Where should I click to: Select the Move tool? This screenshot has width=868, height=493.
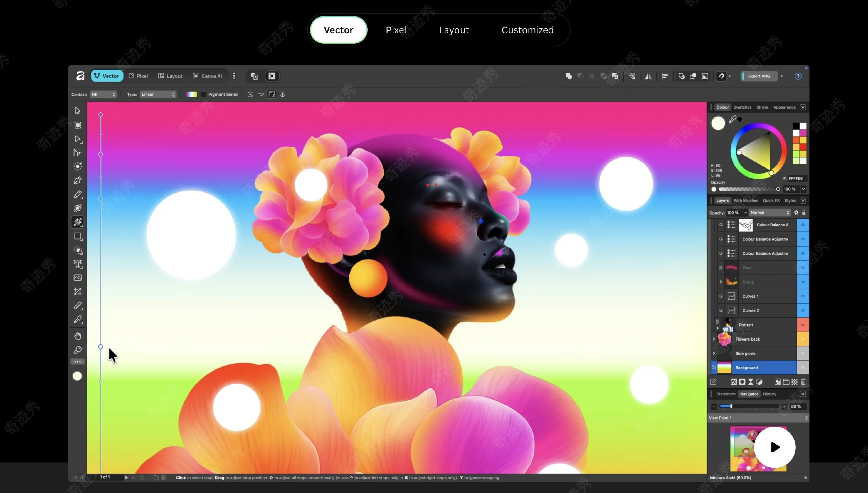(x=78, y=111)
